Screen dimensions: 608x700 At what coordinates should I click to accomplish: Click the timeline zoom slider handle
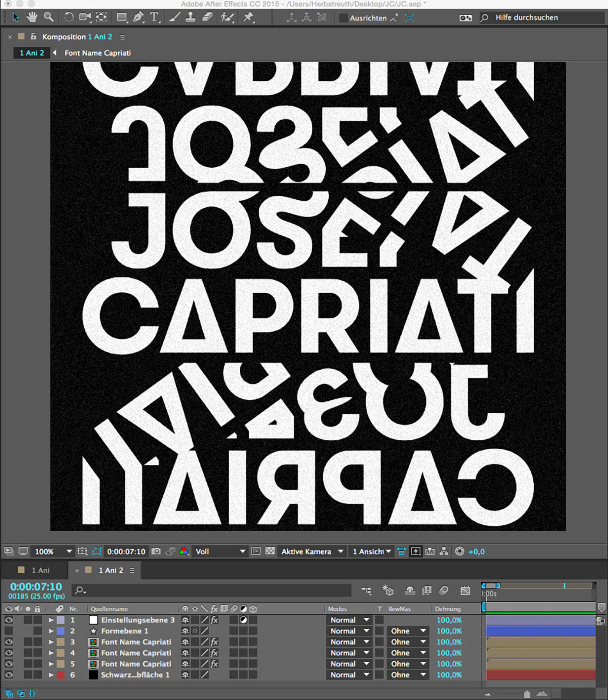(527, 694)
